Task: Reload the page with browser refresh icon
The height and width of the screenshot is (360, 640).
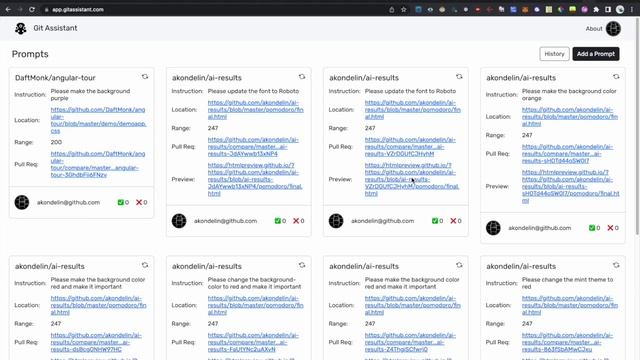Action: pos(32,9)
